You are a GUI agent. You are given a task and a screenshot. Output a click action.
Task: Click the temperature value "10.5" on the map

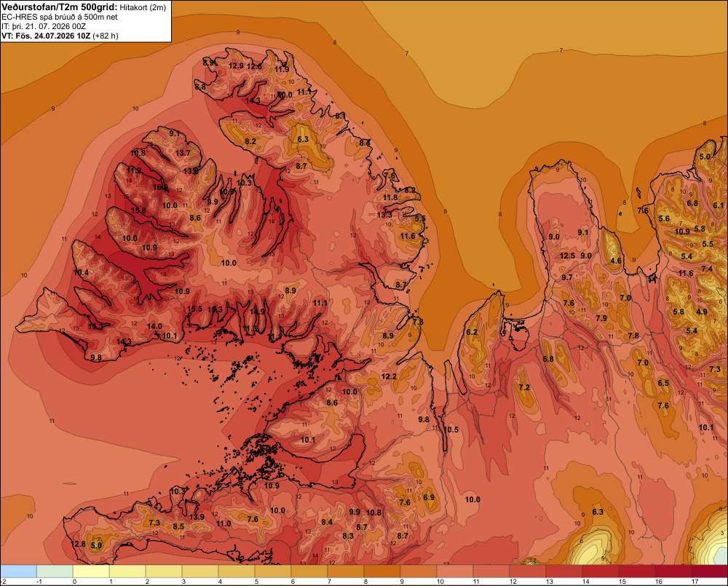pyautogui.click(x=451, y=429)
